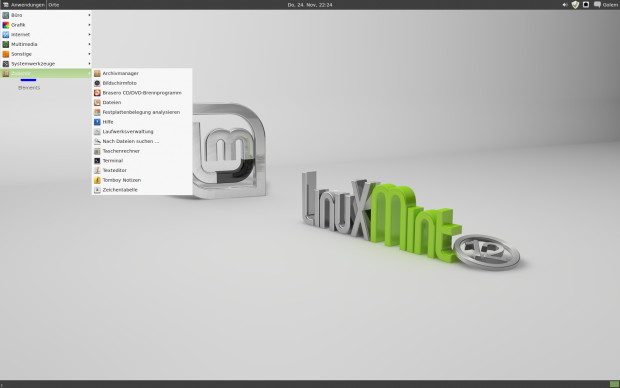Click the Zeichentabelle icon

click(x=97, y=190)
